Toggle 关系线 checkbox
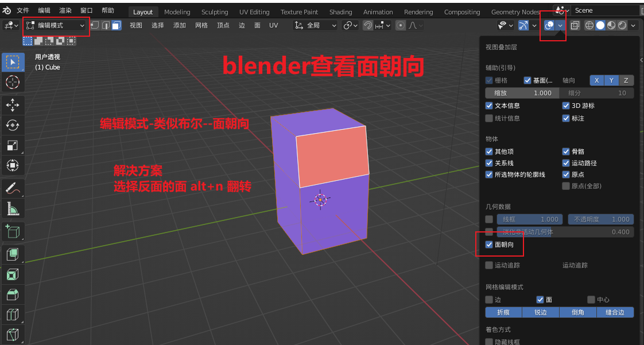644x345 pixels. point(489,163)
